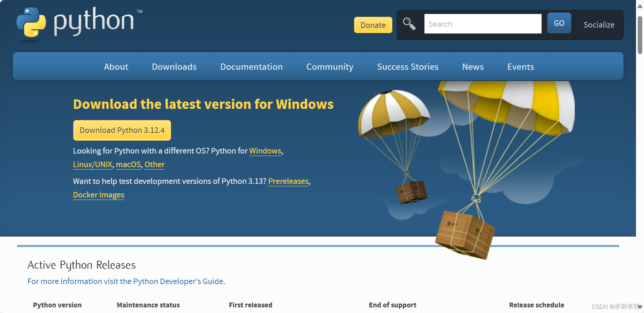This screenshot has width=644, height=313.
Task: Click the GO search button
Action: click(559, 23)
